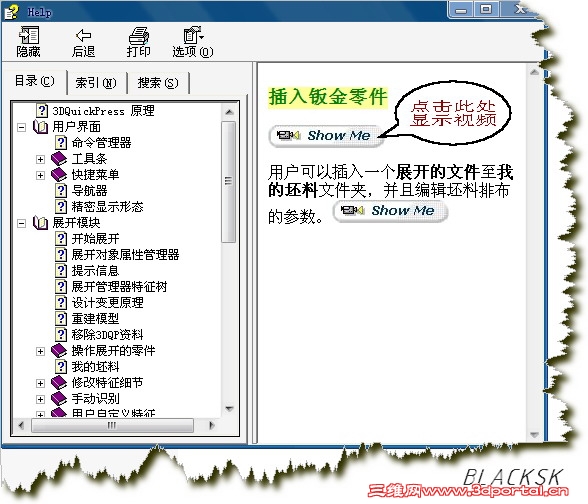Click the page icon beside 展开对象属性管理器

(x=61, y=255)
